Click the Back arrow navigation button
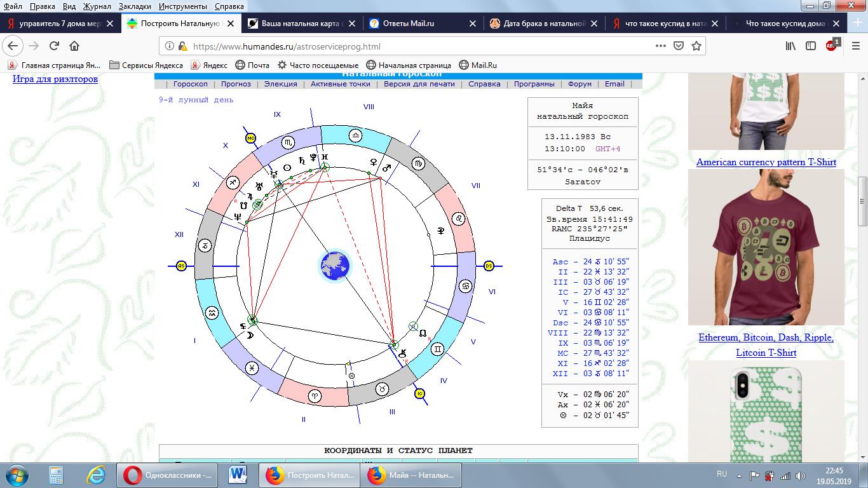The height and width of the screenshot is (488, 868). coord(13,46)
